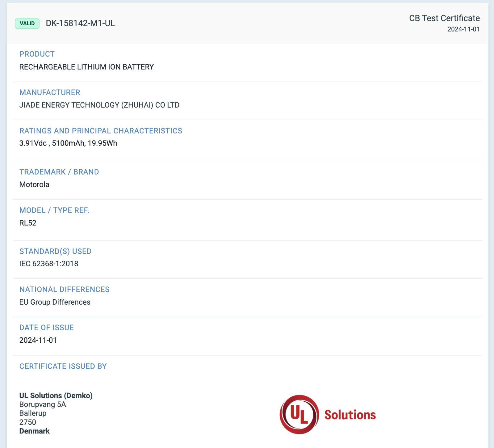Image resolution: width=494 pixels, height=448 pixels.
Task: Click the Motorola brand name
Action: point(34,184)
